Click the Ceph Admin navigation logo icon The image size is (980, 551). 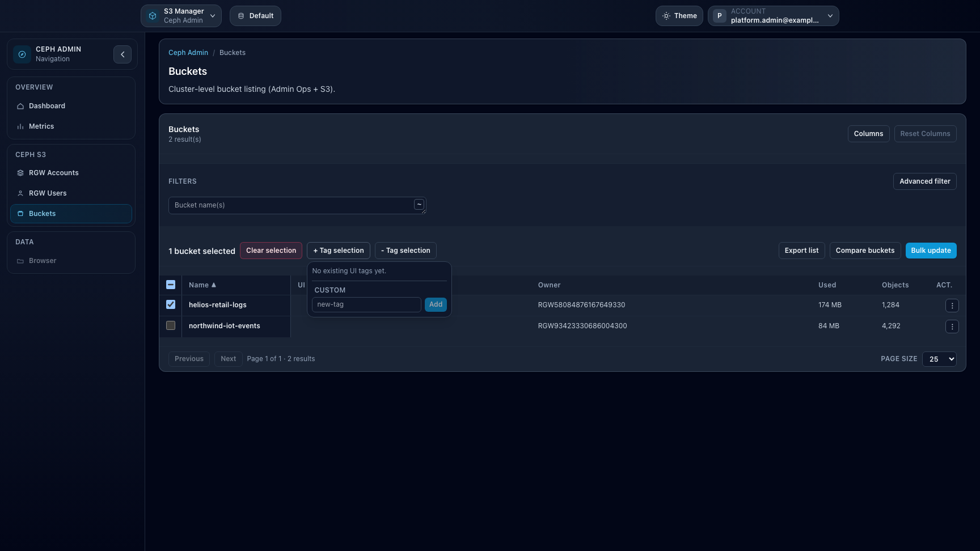click(22, 54)
